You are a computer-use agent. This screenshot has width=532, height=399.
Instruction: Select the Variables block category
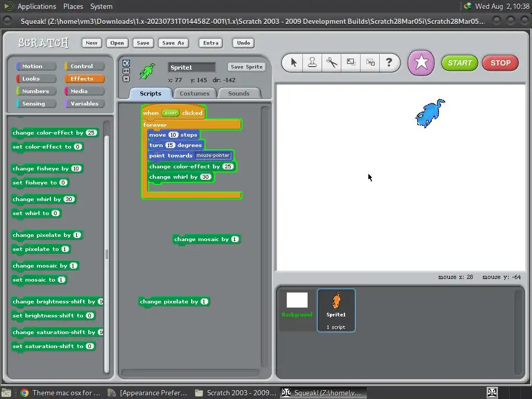85,104
